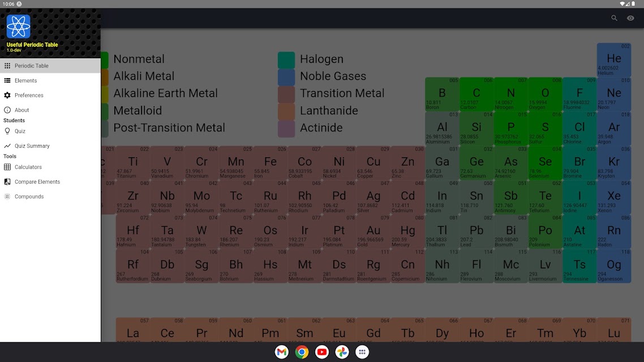The height and width of the screenshot is (362, 644).
Task: Select the Neon element tile
Action: coord(614,94)
